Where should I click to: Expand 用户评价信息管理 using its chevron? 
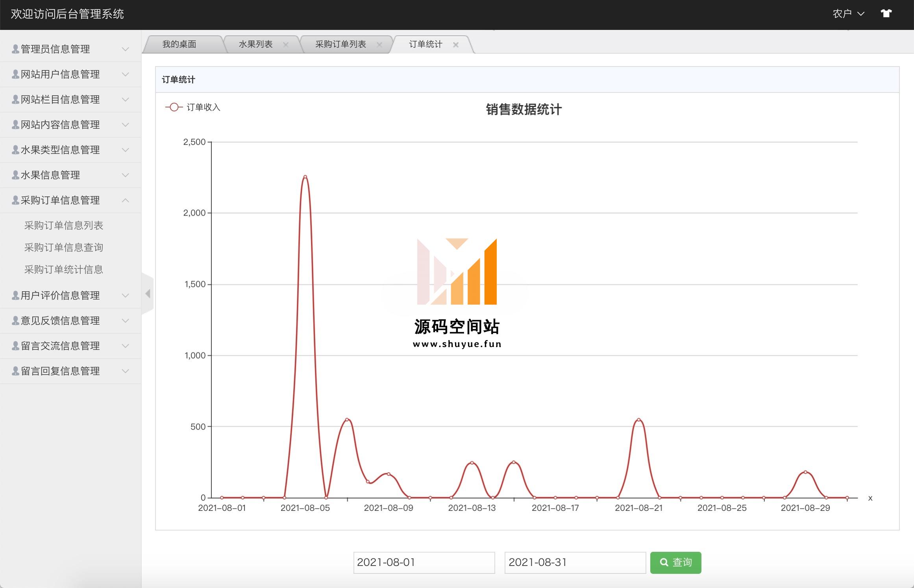pyautogui.click(x=125, y=296)
